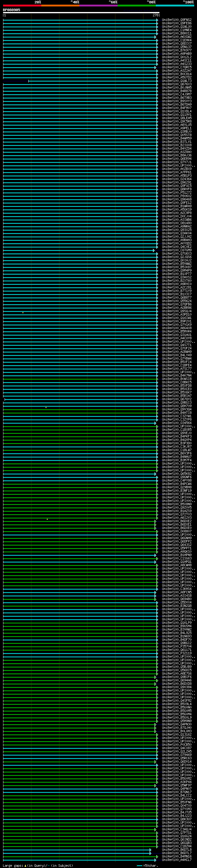
Task: Click the arrowhead ending the UniRef100_C7QRC5 alignment
Action: point(155,68)
